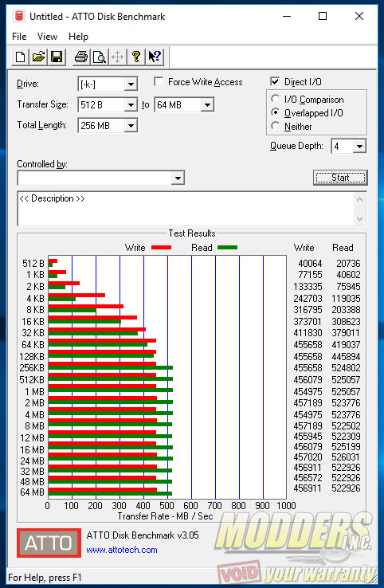Enable the Force Write Access checkbox
Viewport: 384px width, 588px height.
click(159, 82)
